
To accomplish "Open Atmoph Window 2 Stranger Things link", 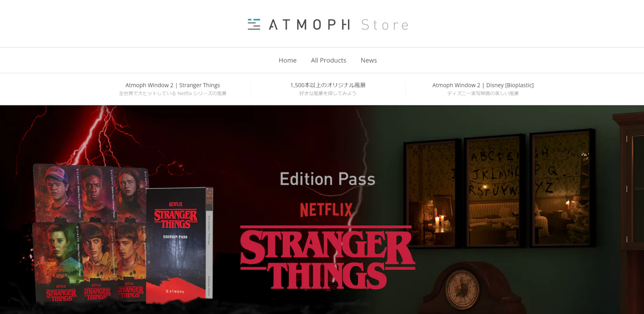I will (173, 85).
